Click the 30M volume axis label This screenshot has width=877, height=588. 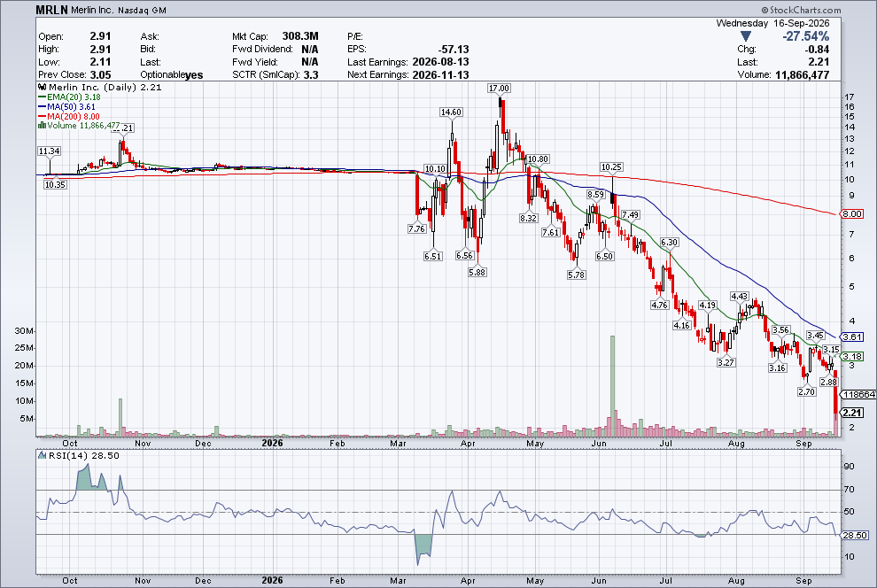click(x=24, y=331)
